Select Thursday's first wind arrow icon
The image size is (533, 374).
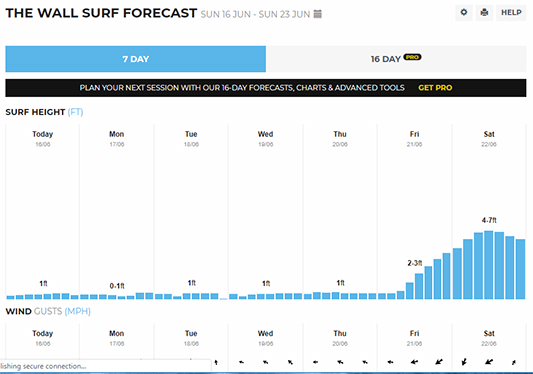(315, 362)
